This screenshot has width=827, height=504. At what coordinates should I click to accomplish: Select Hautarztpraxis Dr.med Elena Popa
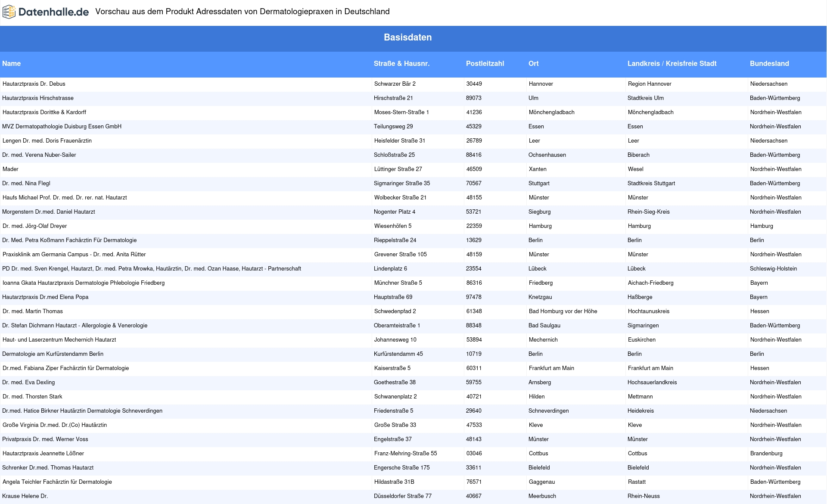coord(45,297)
